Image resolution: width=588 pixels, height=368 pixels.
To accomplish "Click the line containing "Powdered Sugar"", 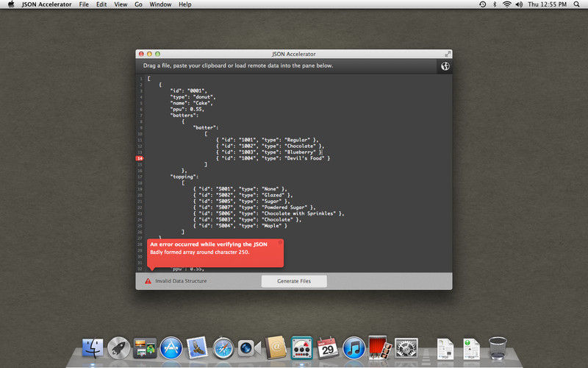I will coord(254,208).
